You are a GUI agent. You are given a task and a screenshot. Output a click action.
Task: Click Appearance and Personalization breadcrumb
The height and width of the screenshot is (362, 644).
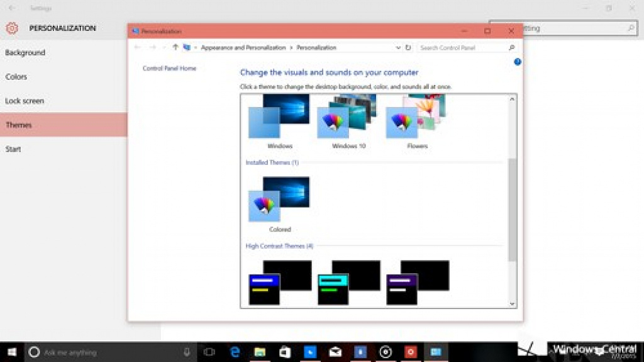[243, 48]
